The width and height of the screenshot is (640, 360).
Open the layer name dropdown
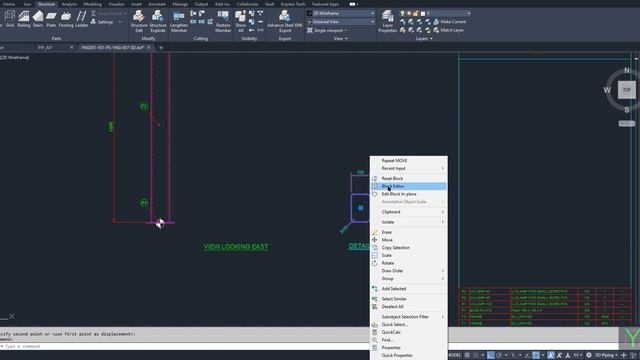pyautogui.click(x=469, y=13)
